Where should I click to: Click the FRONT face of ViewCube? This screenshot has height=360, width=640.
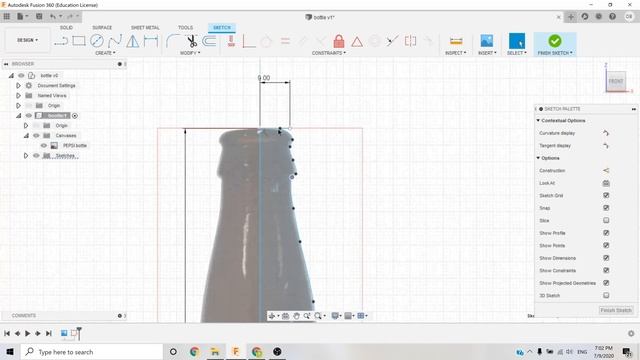click(616, 81)
